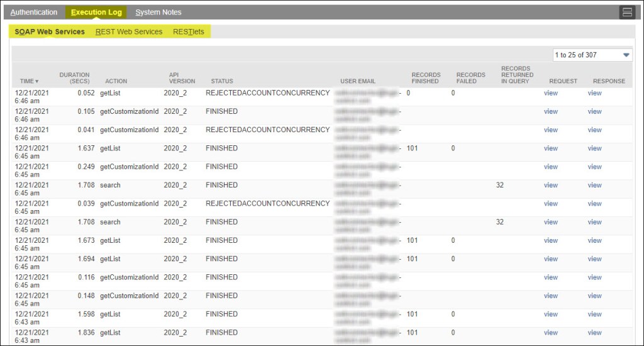View request for first getList row
The image size is (644, 346).
[551, 93]
